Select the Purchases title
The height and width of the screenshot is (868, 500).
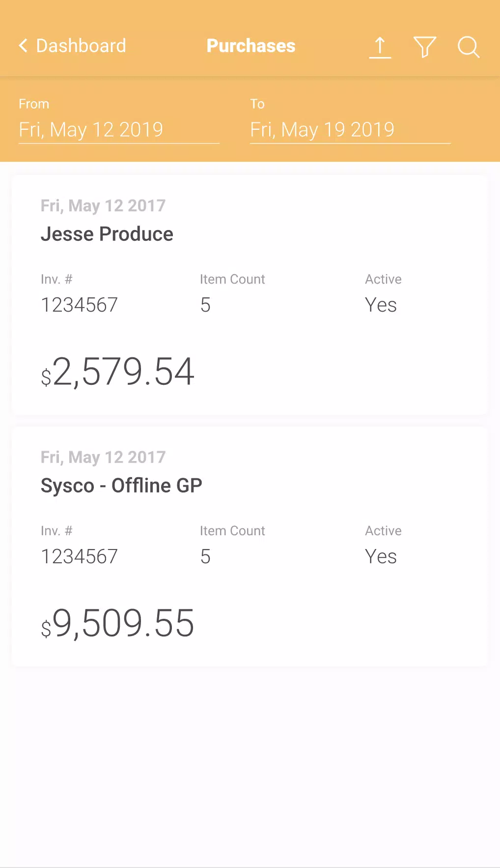(x=251, y=46)
